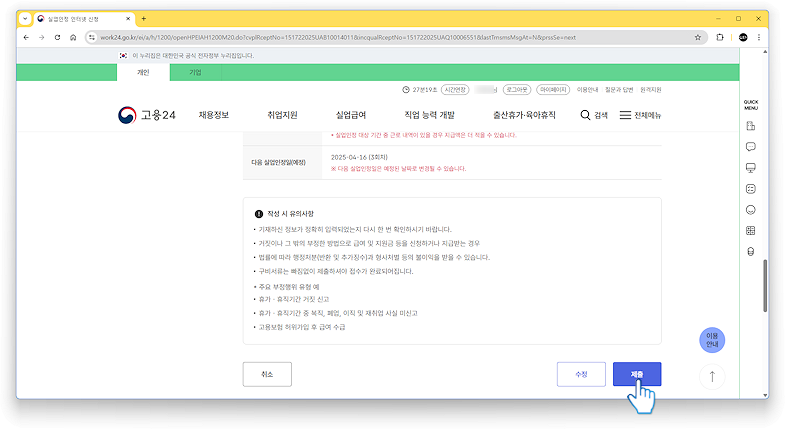Click the quick menu monitor icon

[x=750, y=168]
